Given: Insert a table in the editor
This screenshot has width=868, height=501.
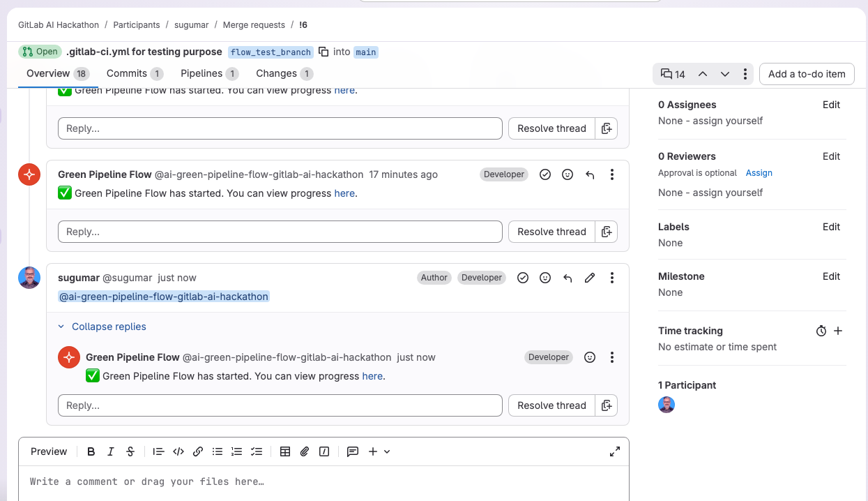Looking at the screenshot, I should click(285, 451).
